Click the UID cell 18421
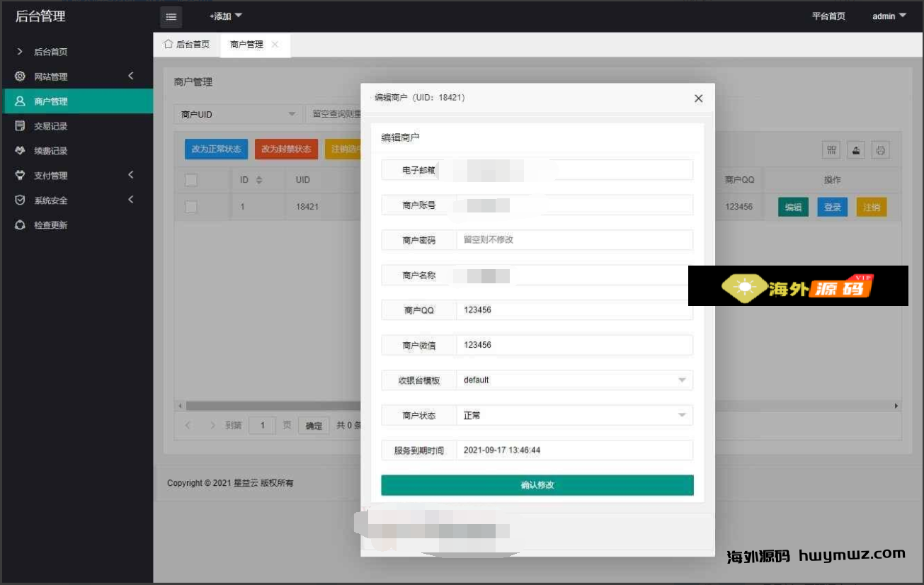This screenshot has width=924, height=585. tap(307, 208)
